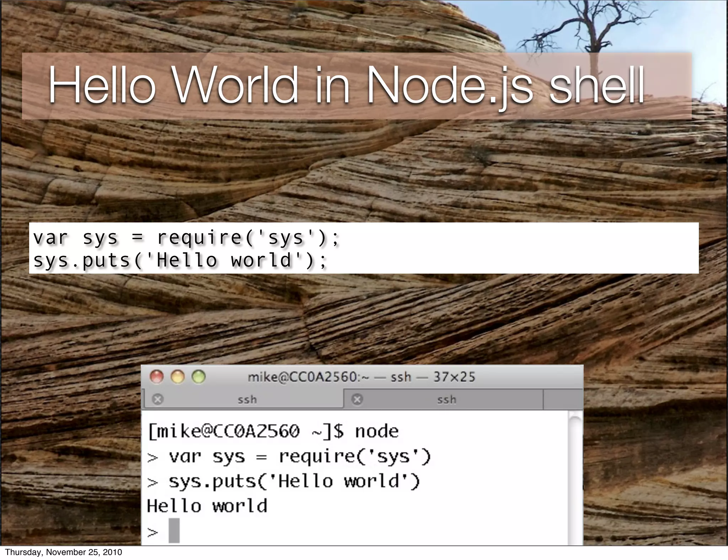The width and height of the screenshot is (728, 560).
Task: Click the date 'Thursday, November 25, 2010'
Action: [x=64, y=552]
